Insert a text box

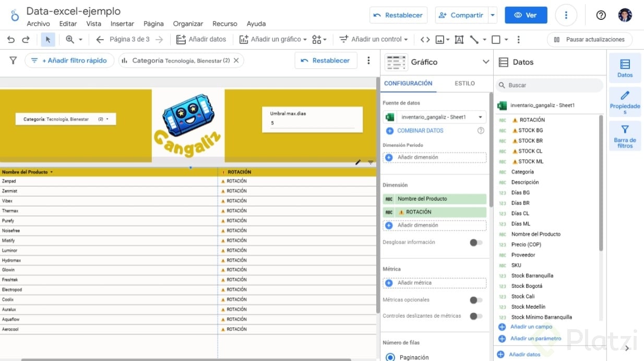pos(459,40)
